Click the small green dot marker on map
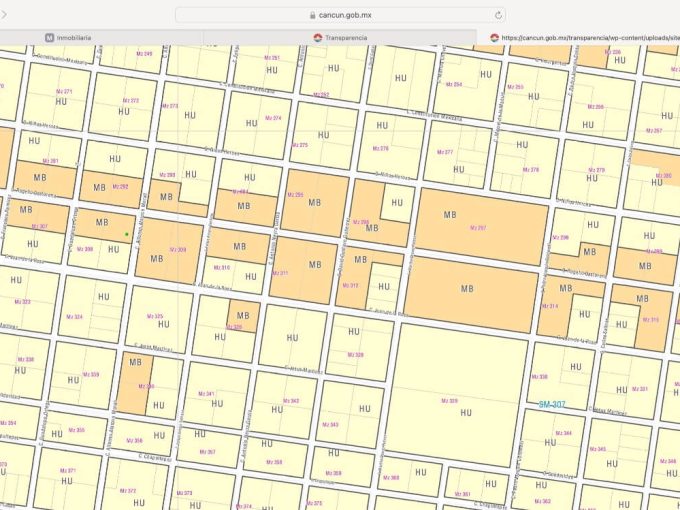 coord(126,234)
